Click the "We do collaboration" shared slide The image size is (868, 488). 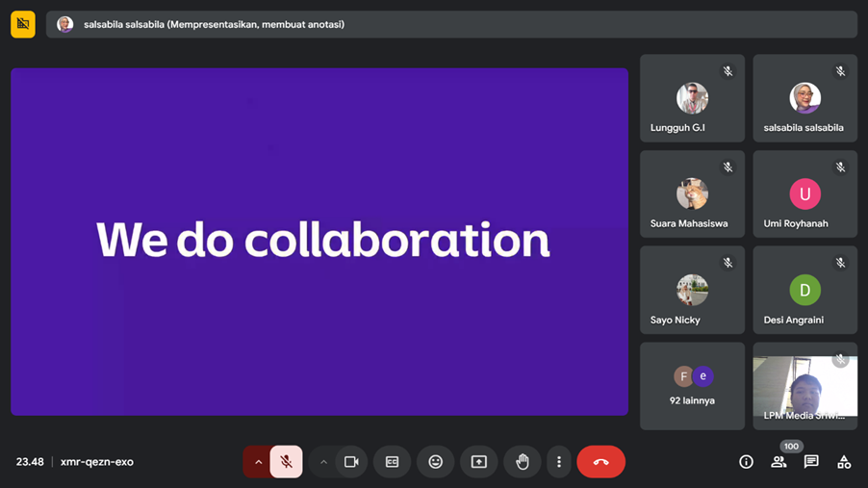pos(319,241)
